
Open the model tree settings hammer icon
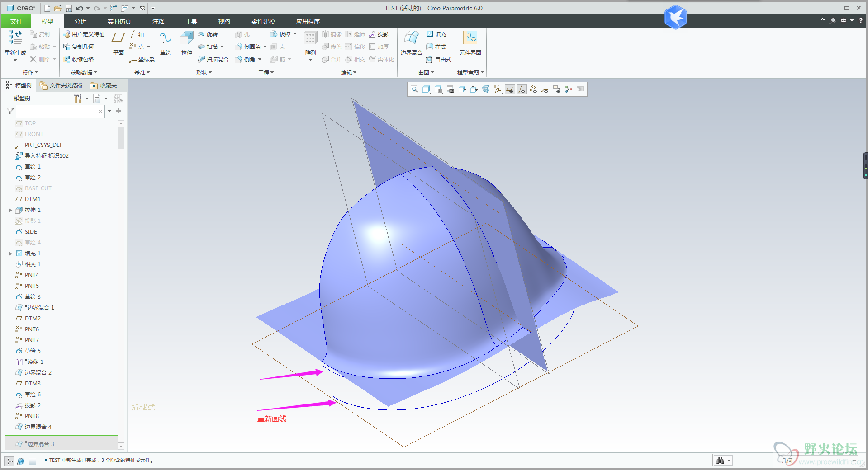point(77,98)
